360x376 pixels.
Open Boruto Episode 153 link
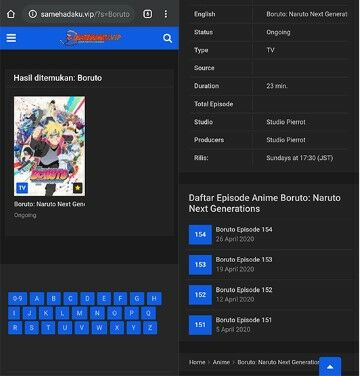click(x=244, y=259)
